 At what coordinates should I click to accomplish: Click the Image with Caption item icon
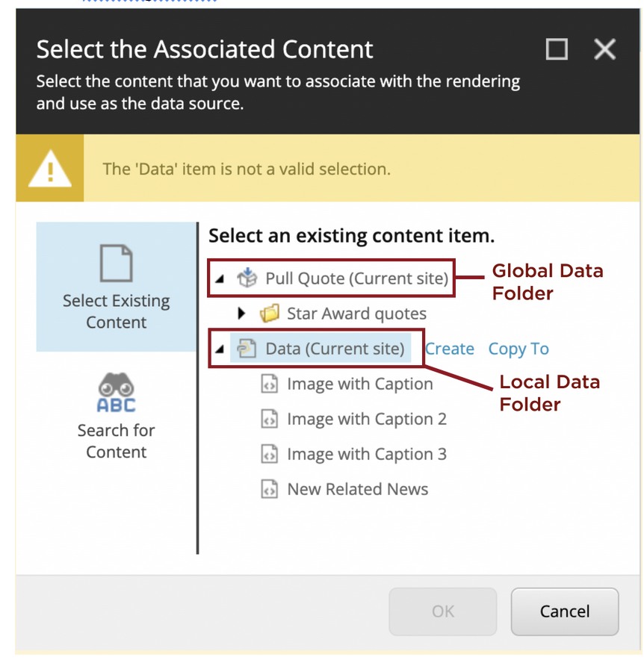[x=268, y=384]
